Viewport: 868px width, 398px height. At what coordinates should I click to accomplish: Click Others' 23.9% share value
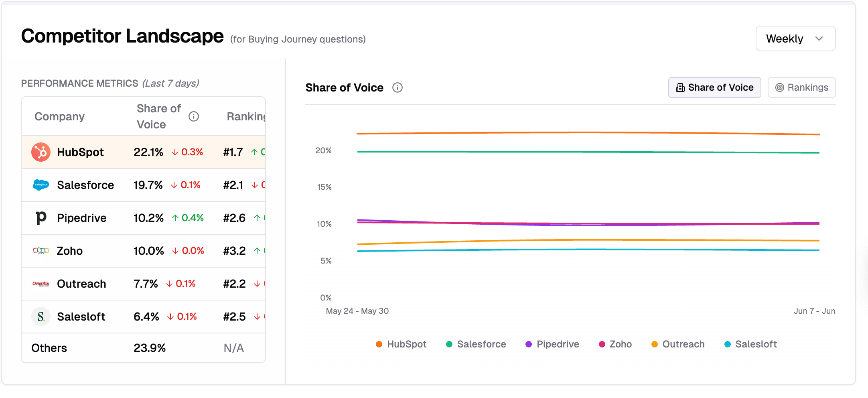pyautogui.click(x=150, y=348)
